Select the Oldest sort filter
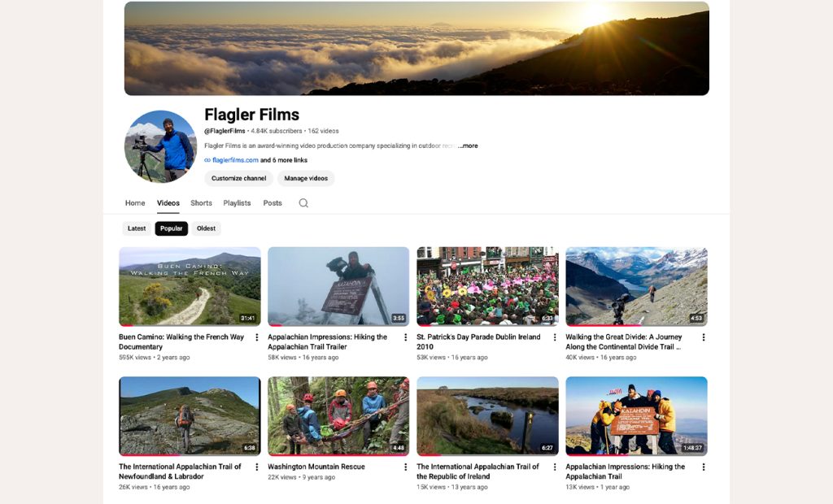The height and width of the screenshot is (504, 833). coord(206,228)
